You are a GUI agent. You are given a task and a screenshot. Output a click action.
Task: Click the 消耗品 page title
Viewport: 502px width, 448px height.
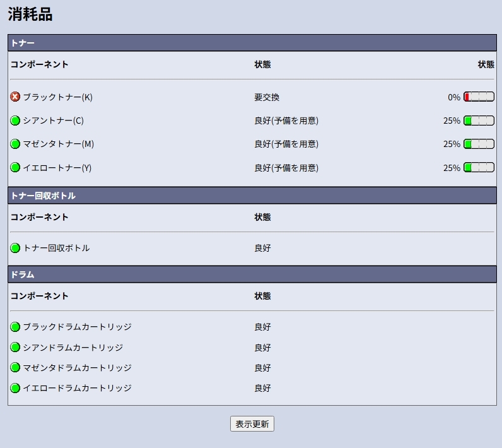[30, 15]
